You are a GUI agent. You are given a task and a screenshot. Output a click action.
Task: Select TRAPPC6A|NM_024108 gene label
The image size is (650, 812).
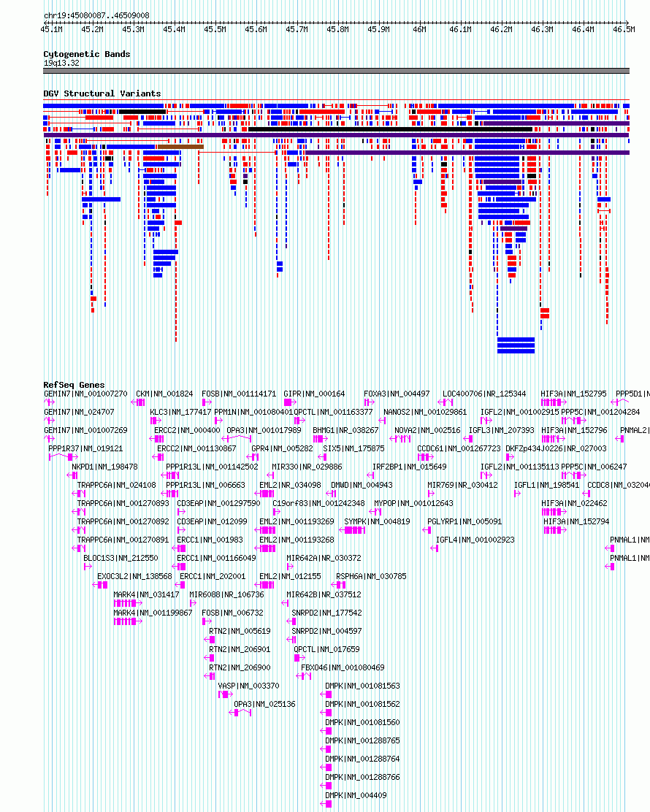pyautogui.click(x=117, y=485)
